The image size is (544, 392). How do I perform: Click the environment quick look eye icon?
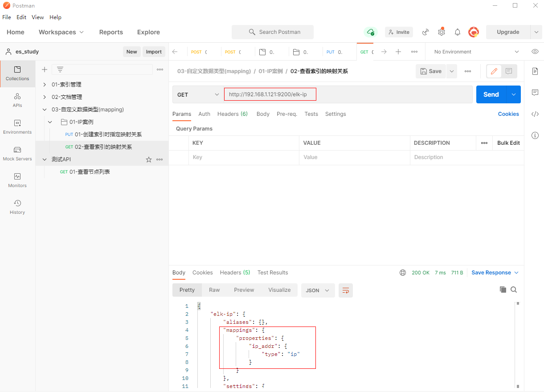[535, 52]
